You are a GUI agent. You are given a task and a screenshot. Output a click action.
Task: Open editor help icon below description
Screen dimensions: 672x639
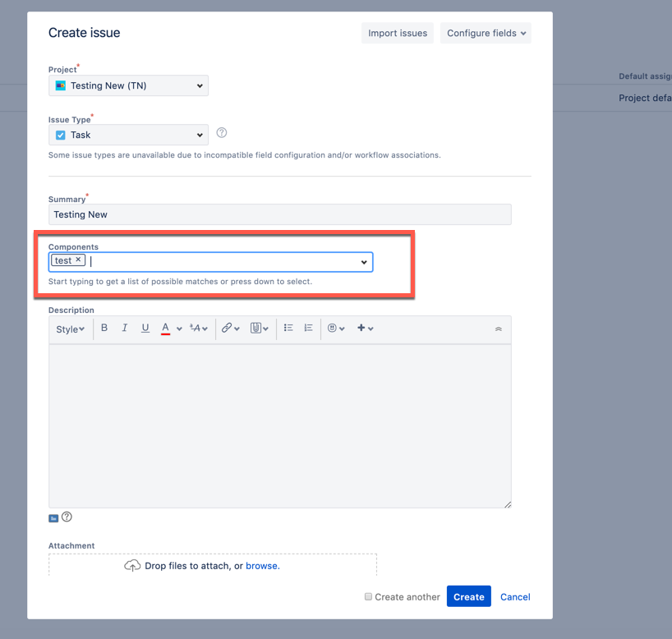coord(67,517)
